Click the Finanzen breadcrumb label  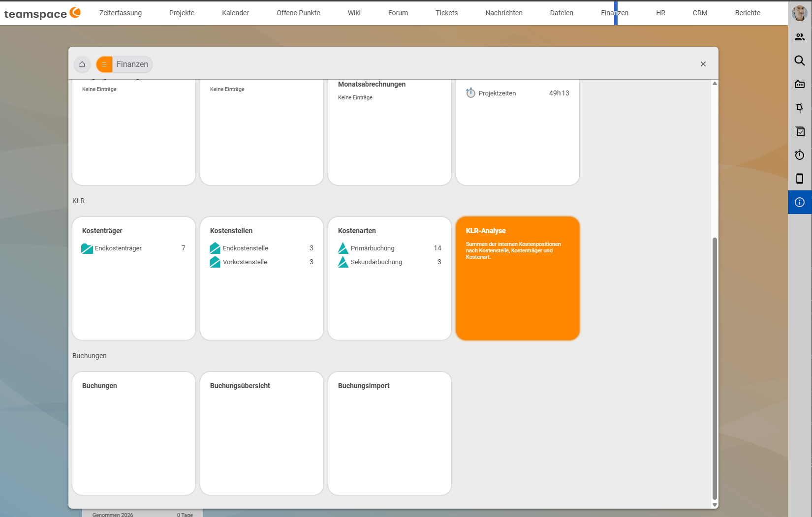click(132, 64)
